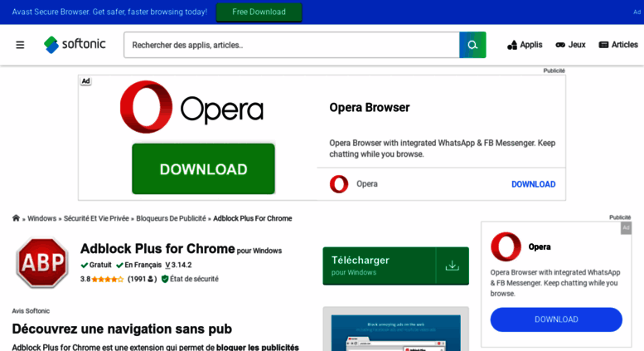
Task: Click the 'Opera Browser' ad headline
Action: [369, 108]
